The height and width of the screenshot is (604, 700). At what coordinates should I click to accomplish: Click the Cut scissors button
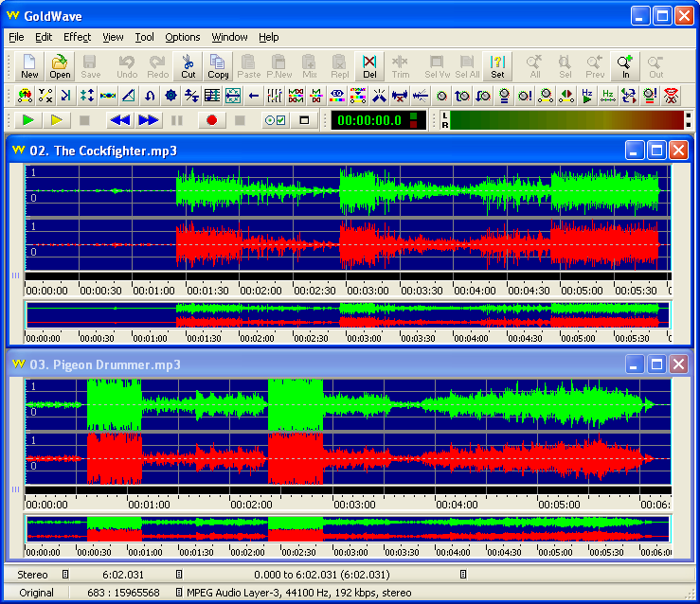(x=188, y=66)
